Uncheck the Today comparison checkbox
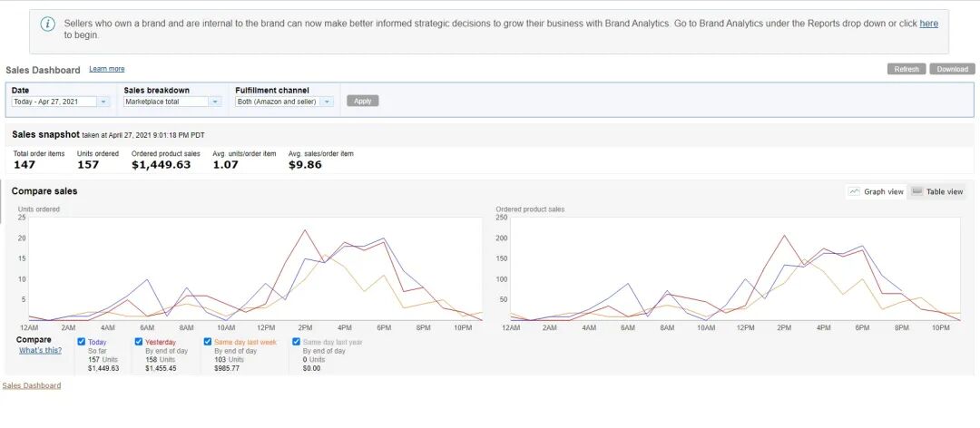 point(82,342)
